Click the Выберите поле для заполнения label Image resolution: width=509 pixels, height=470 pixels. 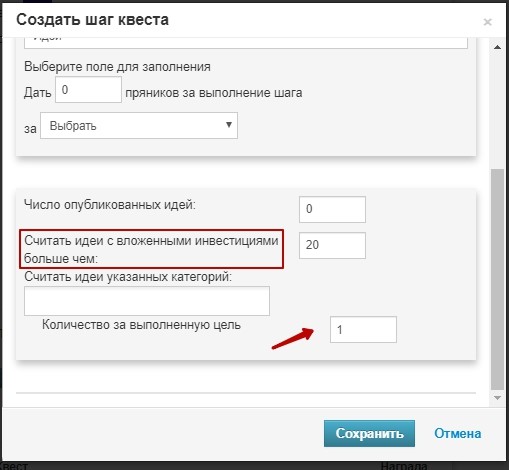(117, 67)
